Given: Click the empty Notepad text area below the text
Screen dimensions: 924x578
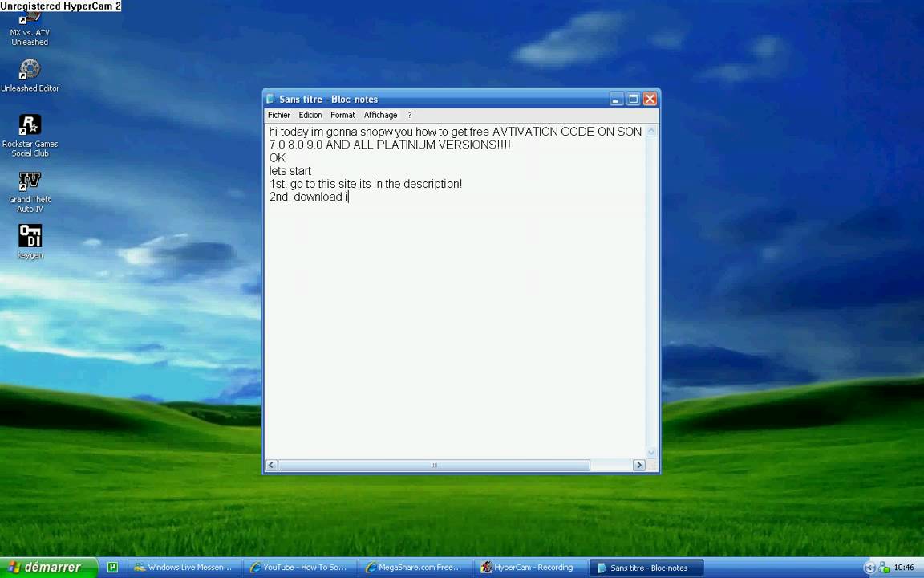Looking at the screenshot, I should point(455,330).
